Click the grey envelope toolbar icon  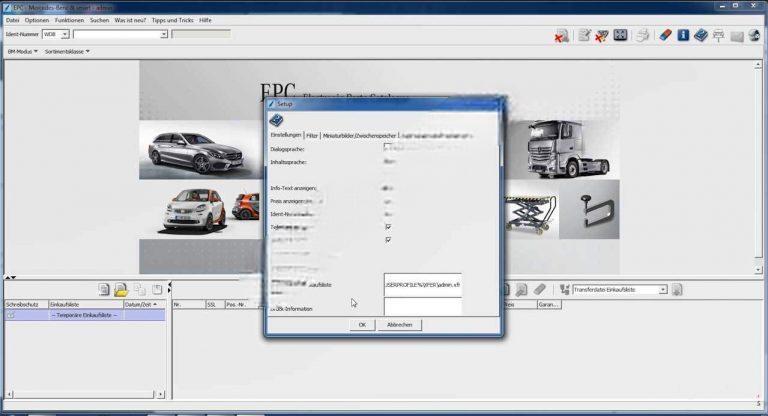pos(737,36)
